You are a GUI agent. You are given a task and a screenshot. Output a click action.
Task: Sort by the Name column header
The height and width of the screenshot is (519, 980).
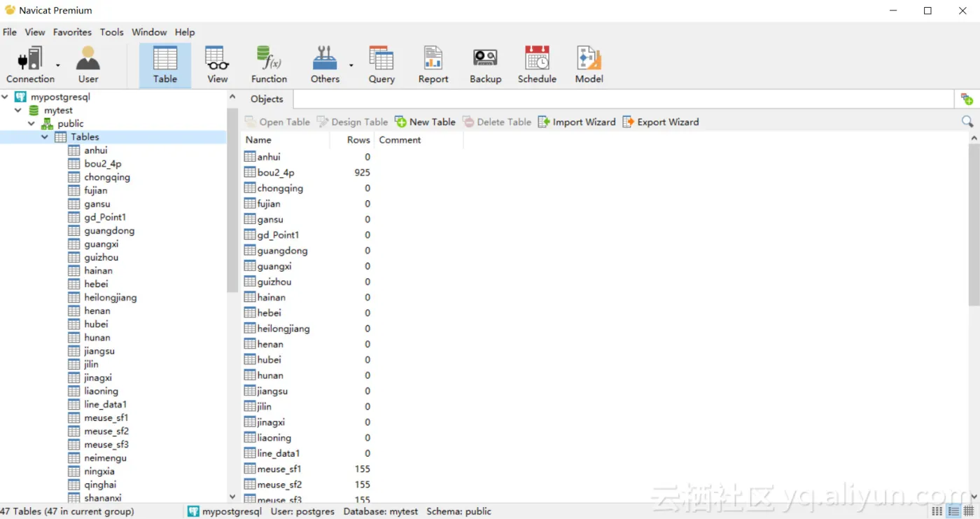click(x=285, y=140)
